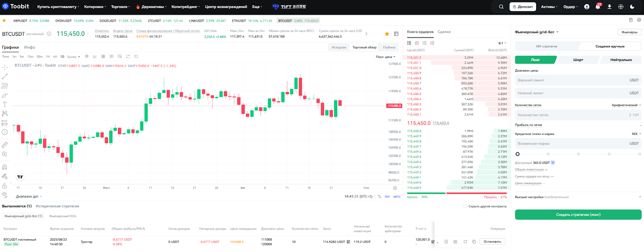
Task: Select the zoom in magnifier tool
Action: coord(5,154)
